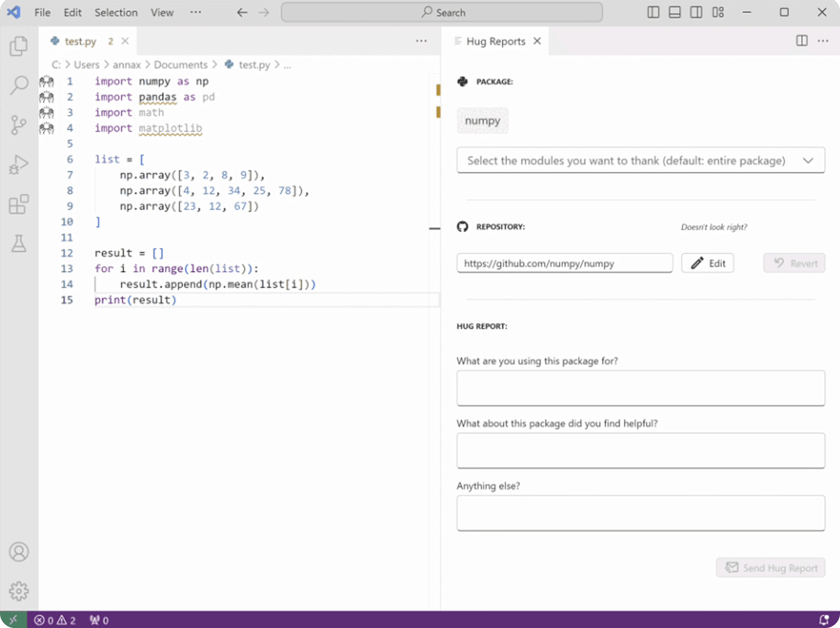This screenshot has width=840, height=628.
Task: Click the 'What are you using' text field
Action: tap(640, 388)
